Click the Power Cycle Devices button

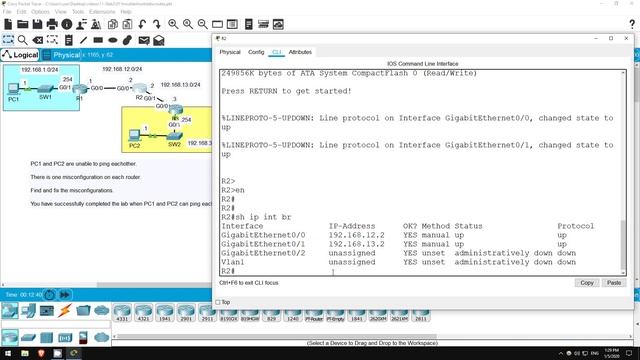[49, 294]
